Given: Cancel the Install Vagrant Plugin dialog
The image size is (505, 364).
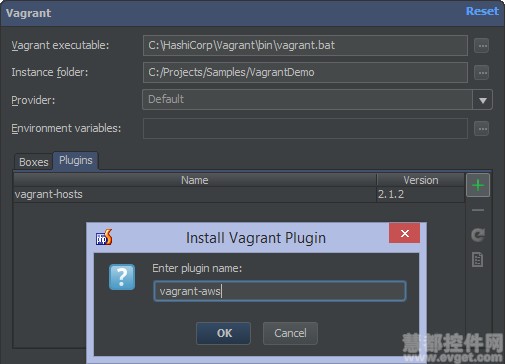Looking at the screenshot, I should [290, 333].
